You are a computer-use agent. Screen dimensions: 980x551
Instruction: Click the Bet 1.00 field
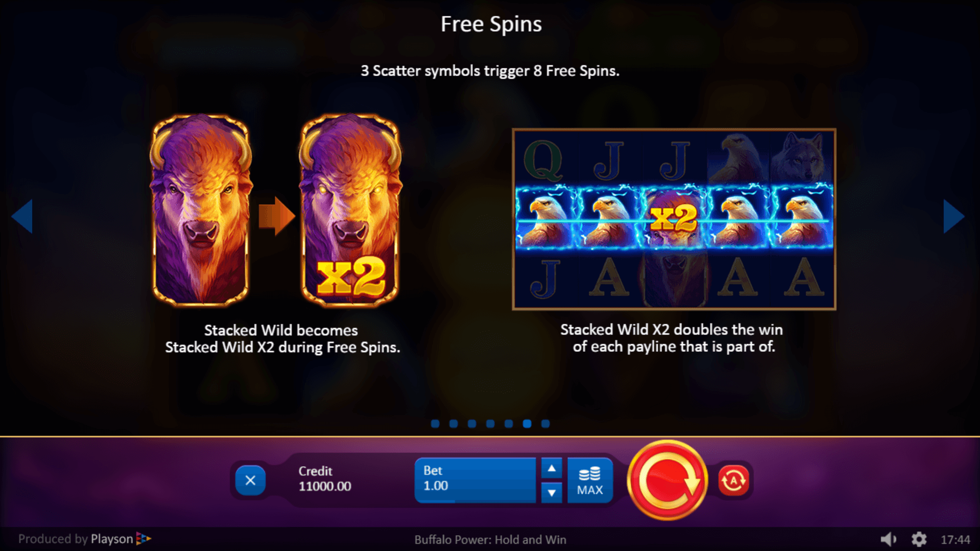(475, 481)
